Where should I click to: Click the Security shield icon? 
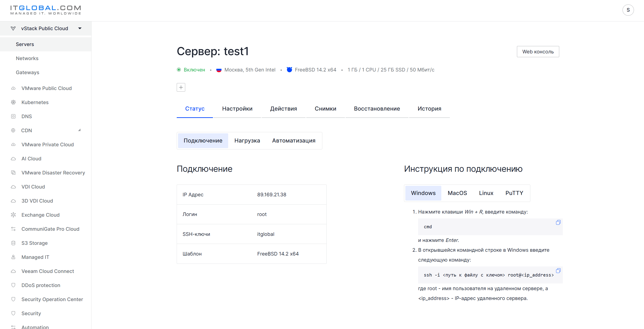(x=13, y=313)
